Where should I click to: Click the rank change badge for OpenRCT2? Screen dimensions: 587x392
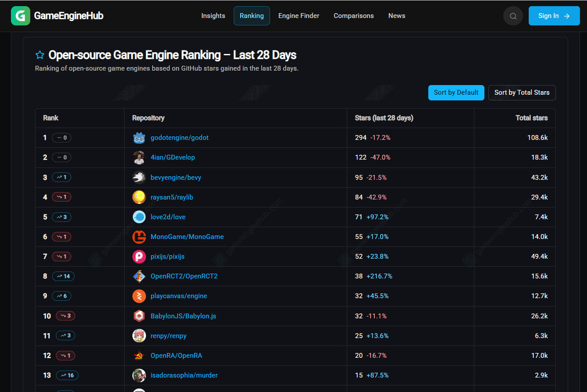[63, 276]
